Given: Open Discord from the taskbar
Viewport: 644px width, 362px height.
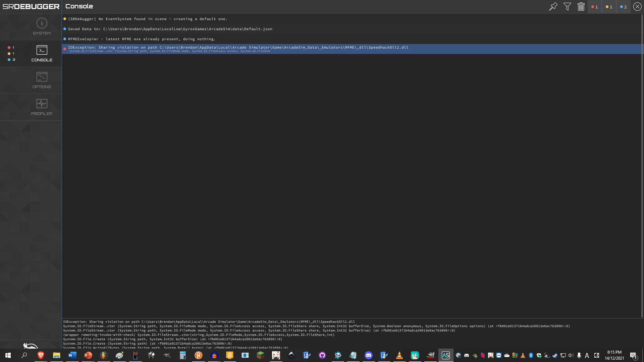Looking at the screenshot, I should [369, 355].
